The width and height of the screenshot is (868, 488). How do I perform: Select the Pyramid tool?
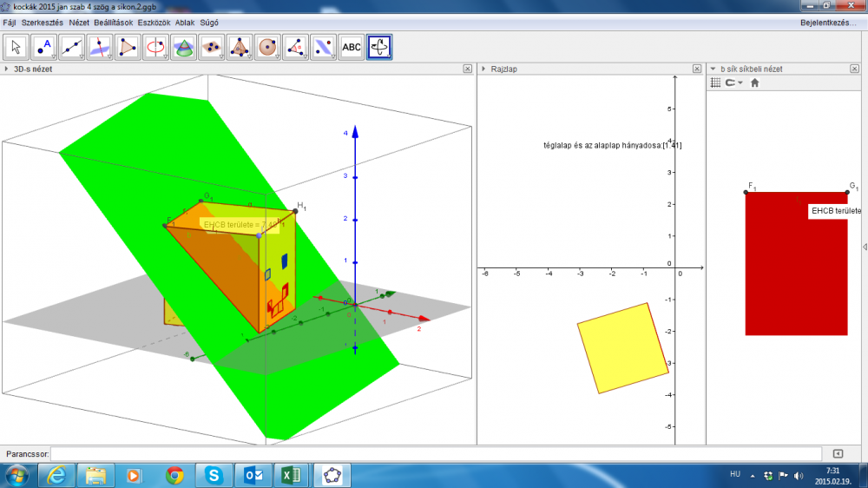(240, 47)
